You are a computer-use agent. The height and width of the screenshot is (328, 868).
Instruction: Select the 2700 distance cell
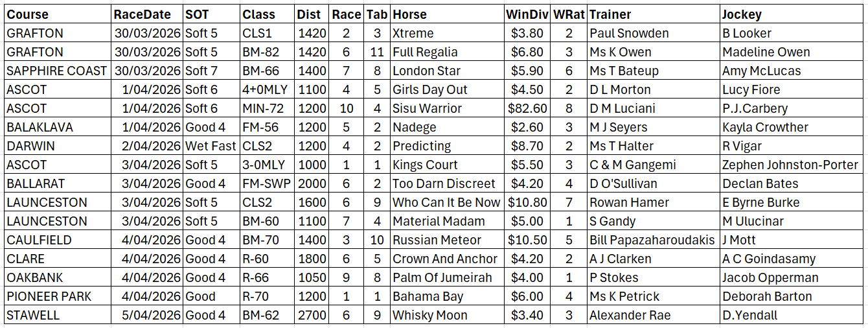[x=312, y=315]
